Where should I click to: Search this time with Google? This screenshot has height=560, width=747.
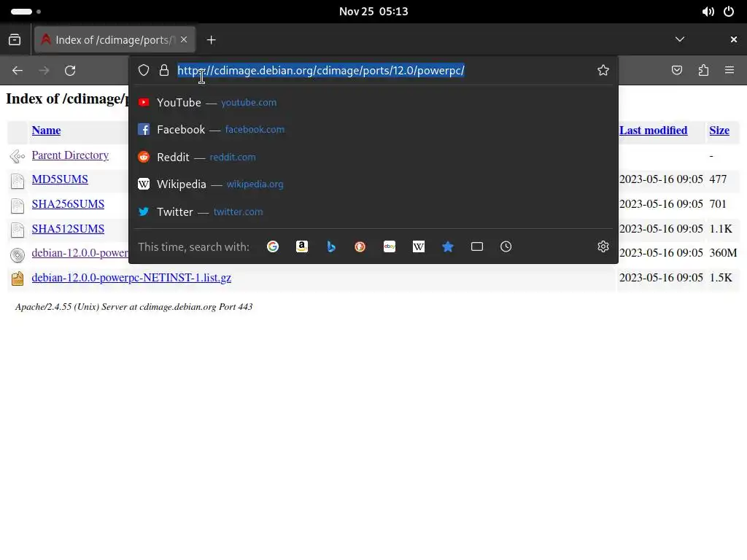click(x=273, y=246)
